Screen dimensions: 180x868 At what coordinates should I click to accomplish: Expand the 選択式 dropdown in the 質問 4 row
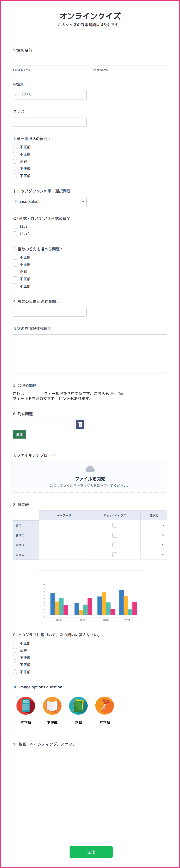click(154, 555)
